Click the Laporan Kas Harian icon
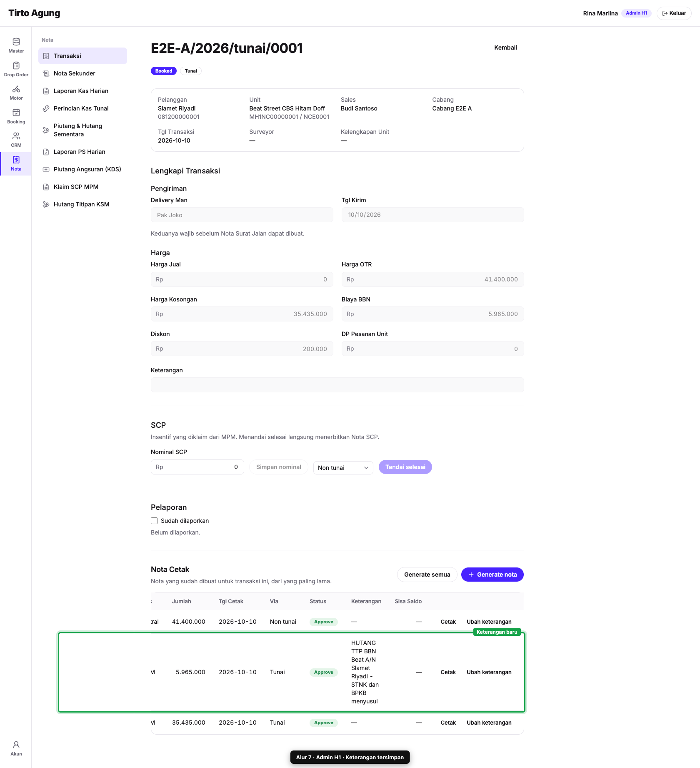The width and height of the screenshot is (700, 768). [46, 91]
